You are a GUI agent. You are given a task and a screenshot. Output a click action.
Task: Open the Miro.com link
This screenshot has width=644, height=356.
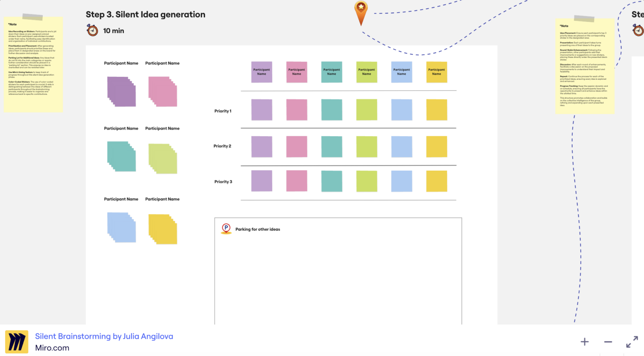click(x=52, y=348)
